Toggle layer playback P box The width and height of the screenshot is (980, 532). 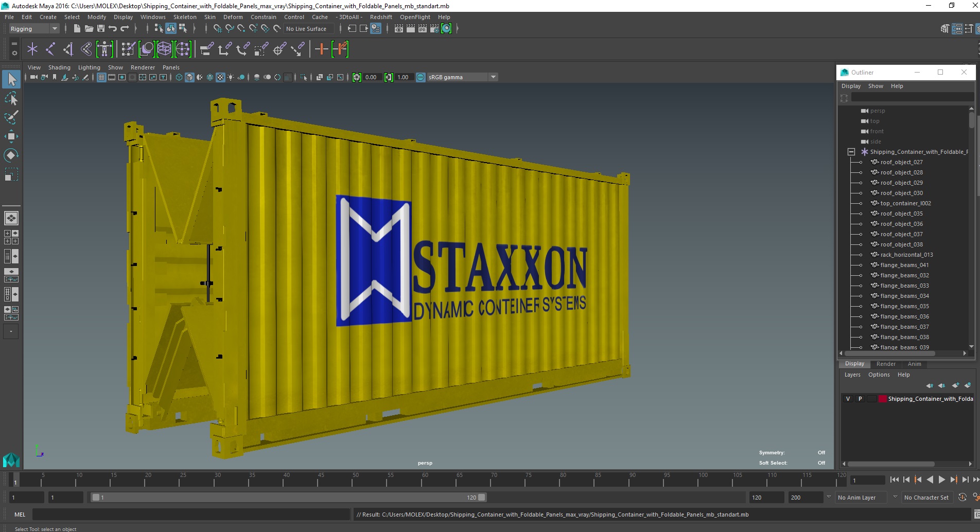[x=860, y=399]
